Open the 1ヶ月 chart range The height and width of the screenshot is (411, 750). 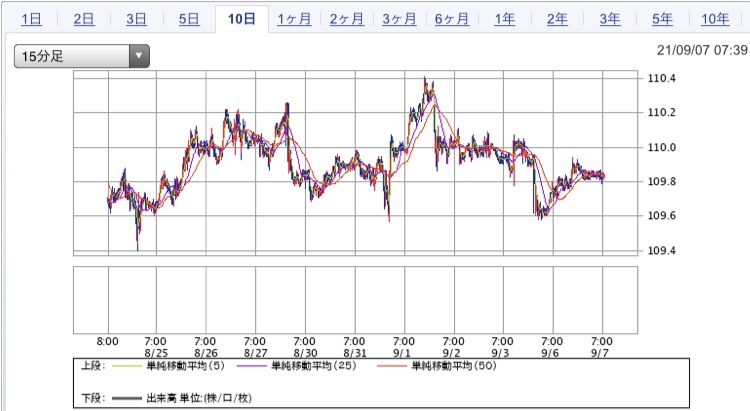click(x=294, y=19)
